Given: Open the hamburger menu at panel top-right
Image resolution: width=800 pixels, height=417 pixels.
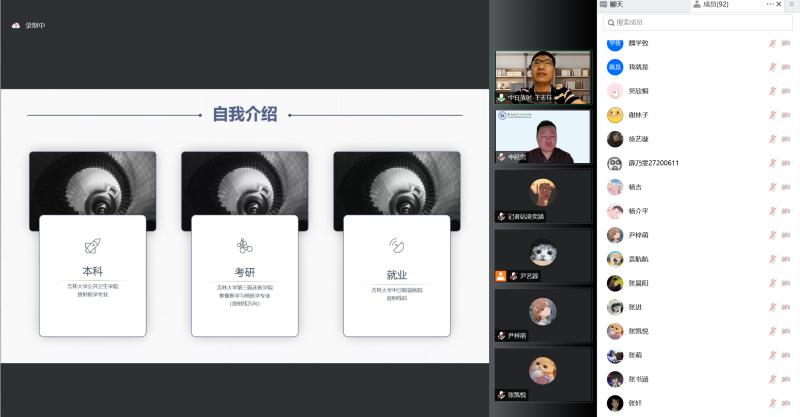Looking at the screenshot, I should pos(790,5).
